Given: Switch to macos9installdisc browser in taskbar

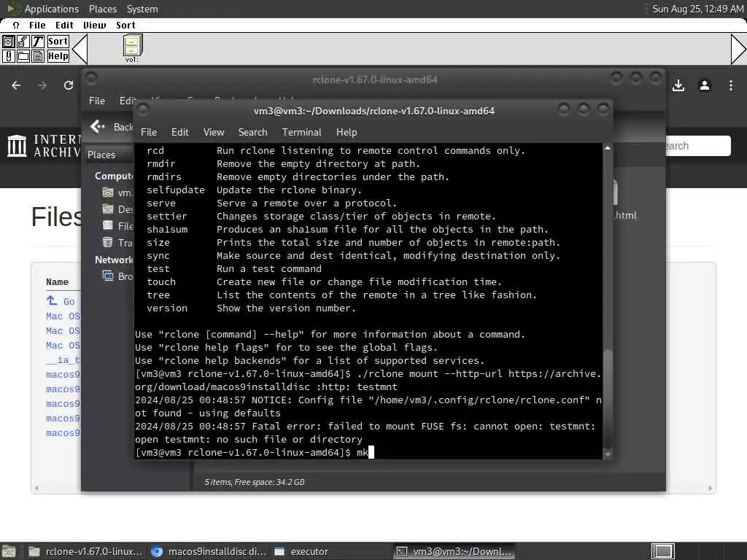Looking at the screenshot, I should [209, 551].
